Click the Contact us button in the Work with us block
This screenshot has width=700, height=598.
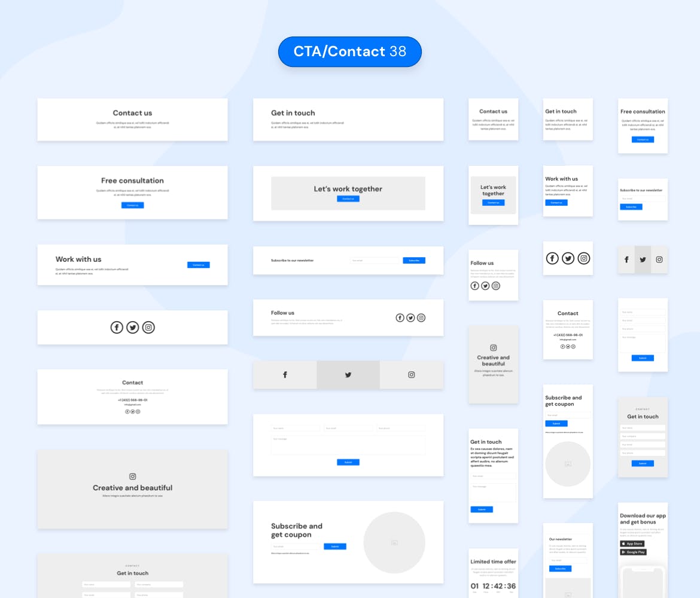(x=198, y=264)
